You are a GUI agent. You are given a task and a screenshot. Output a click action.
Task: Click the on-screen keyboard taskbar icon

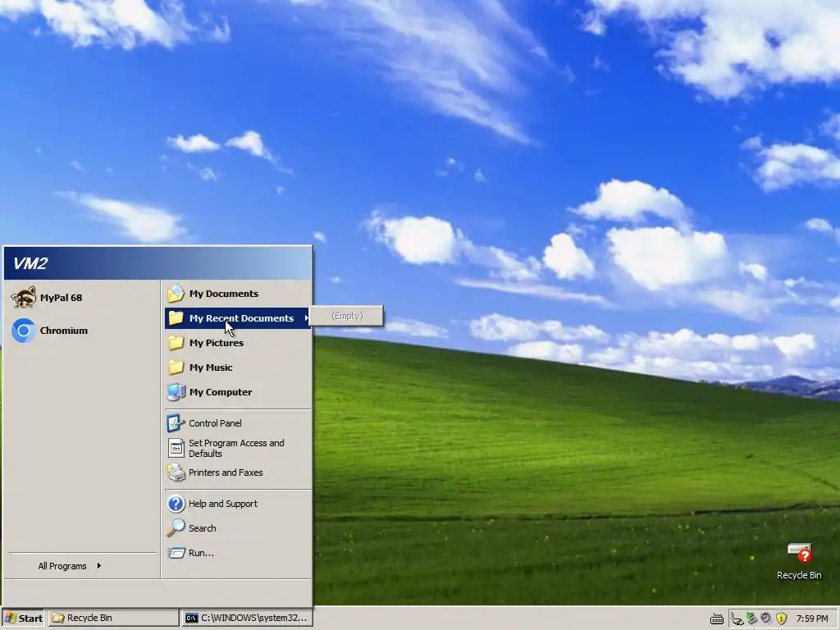pyautogui.click(x=717, y=619)
